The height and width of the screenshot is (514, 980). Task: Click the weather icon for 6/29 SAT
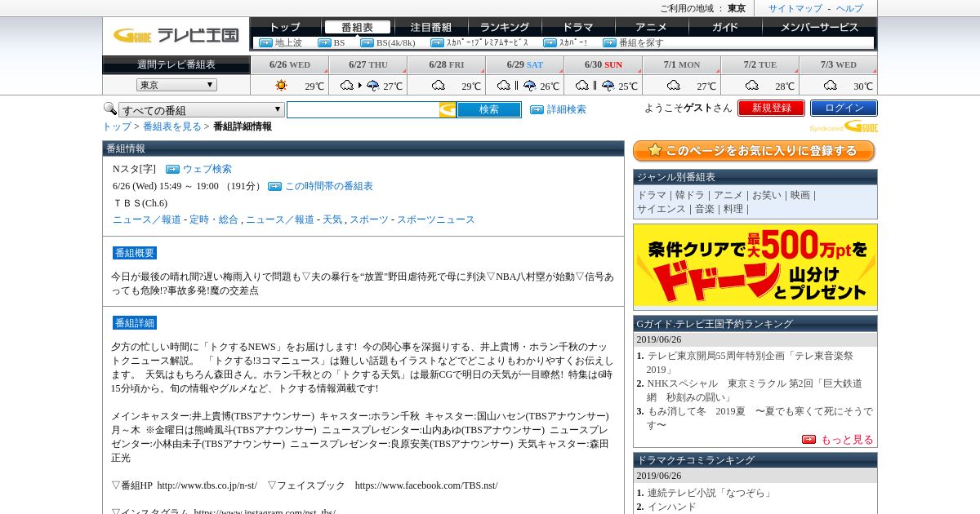click(x=516, y=85)
